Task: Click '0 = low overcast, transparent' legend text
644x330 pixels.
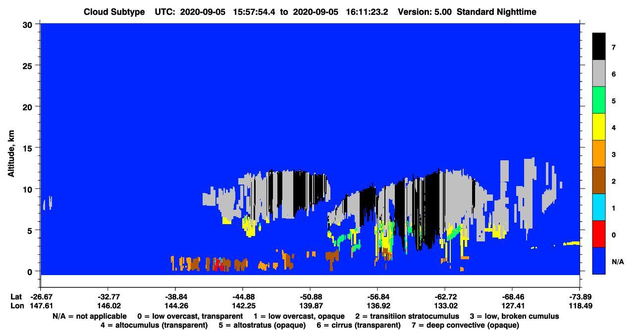Action: [x=190, y=316]
